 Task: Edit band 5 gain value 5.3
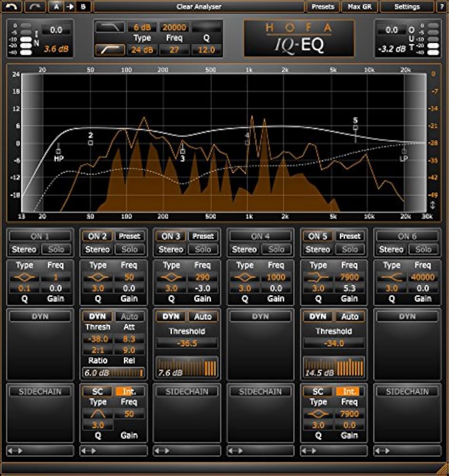pos(349,288)
